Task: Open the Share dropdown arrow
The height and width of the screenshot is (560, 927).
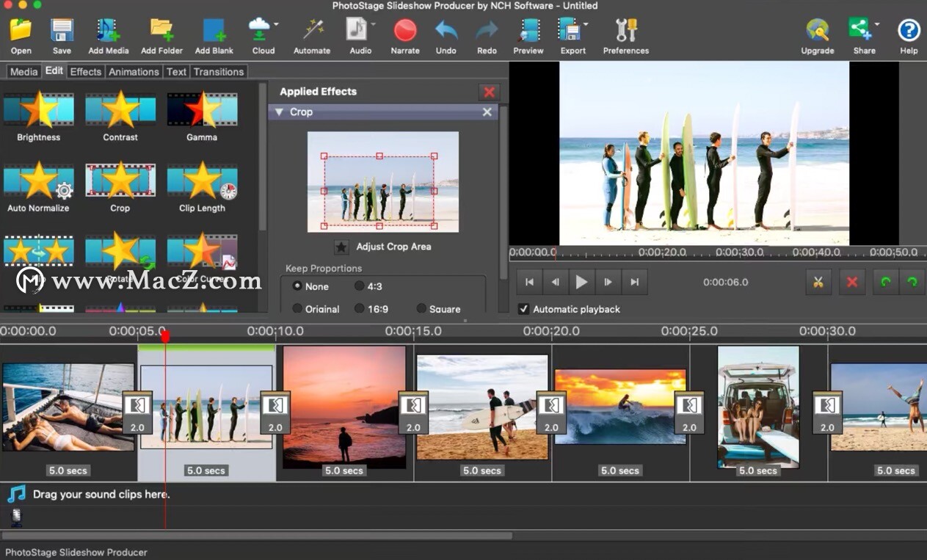Action: coord(876,24)
